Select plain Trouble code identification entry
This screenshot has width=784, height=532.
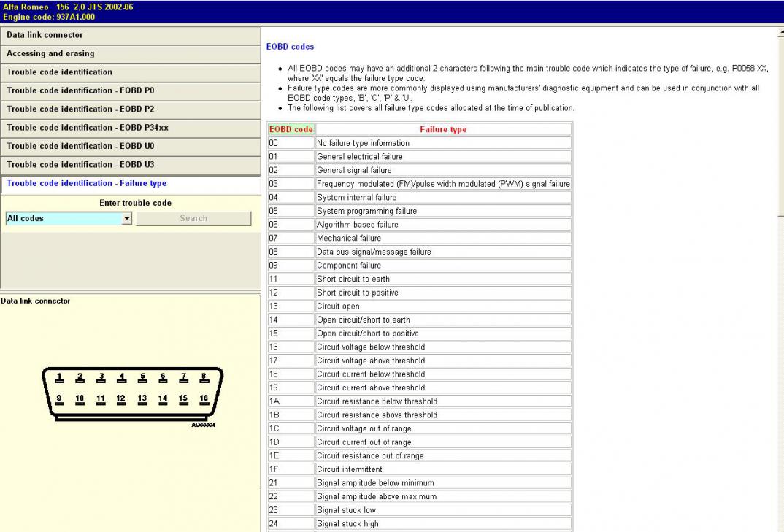(131, 72)
